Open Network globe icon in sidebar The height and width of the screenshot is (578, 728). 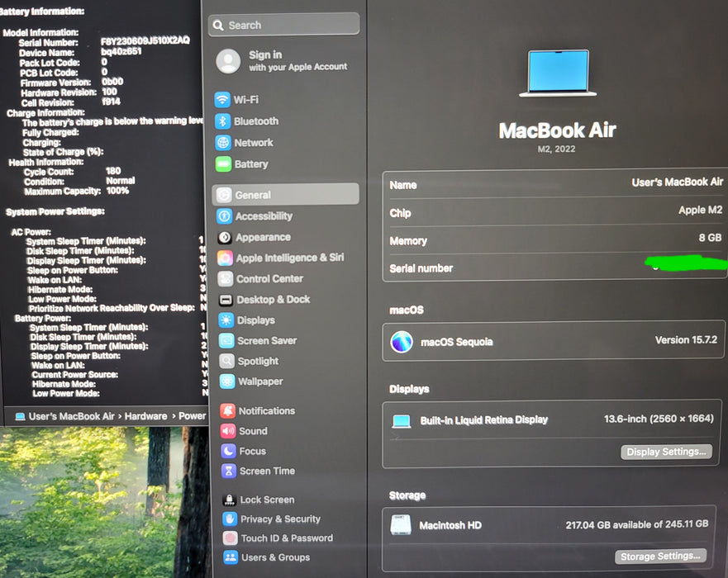pos(223,142)
